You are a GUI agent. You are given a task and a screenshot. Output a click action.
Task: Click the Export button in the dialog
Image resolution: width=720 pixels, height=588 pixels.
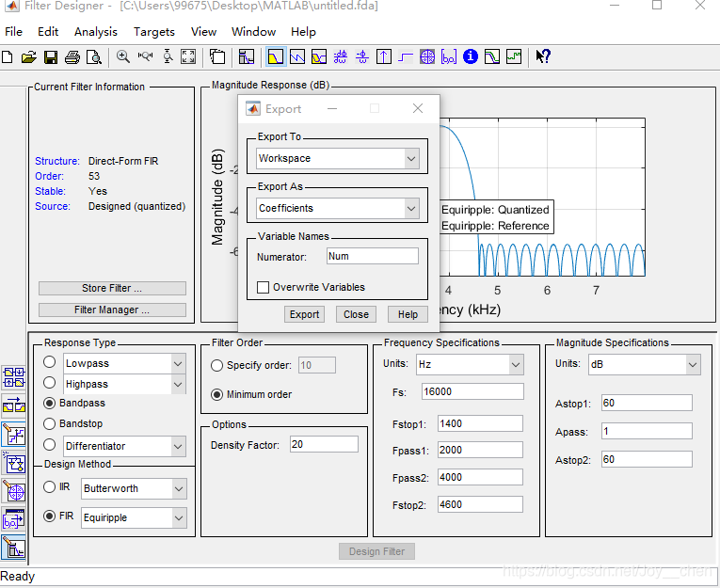[304, 314]
